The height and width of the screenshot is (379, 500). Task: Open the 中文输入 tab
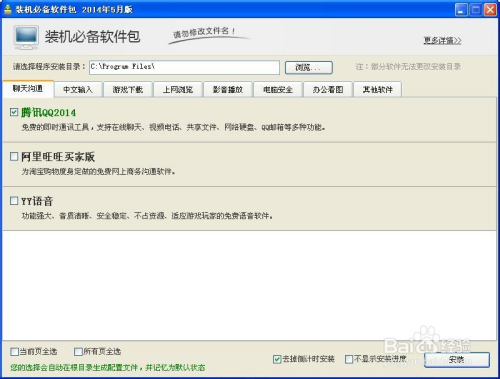[78, 89]
